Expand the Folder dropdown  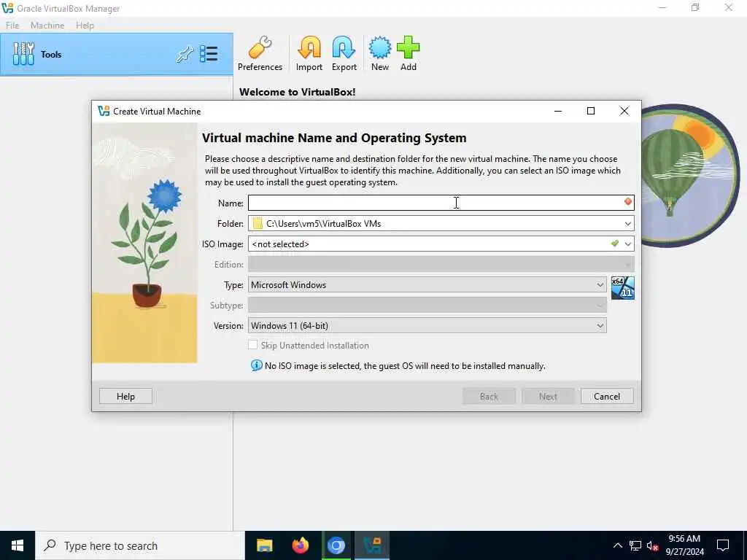(628, 223)
